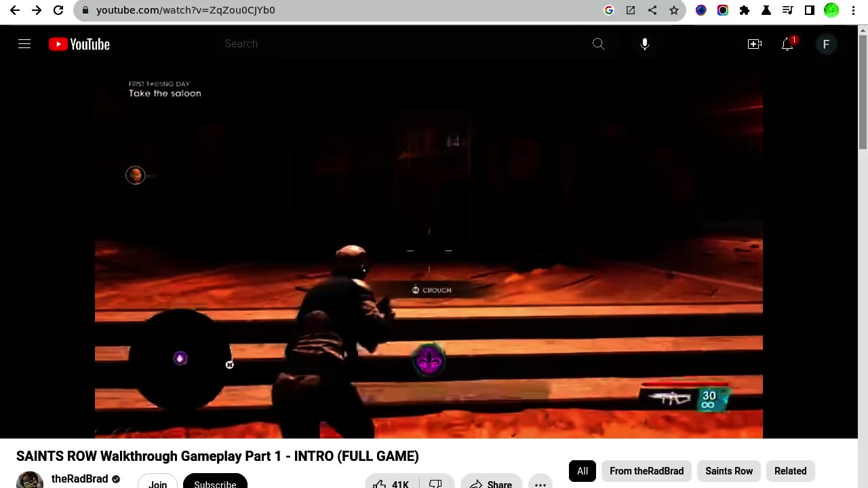868x488 pixels.
Task: View site information via lock icon
Action: tap(84, 10)
